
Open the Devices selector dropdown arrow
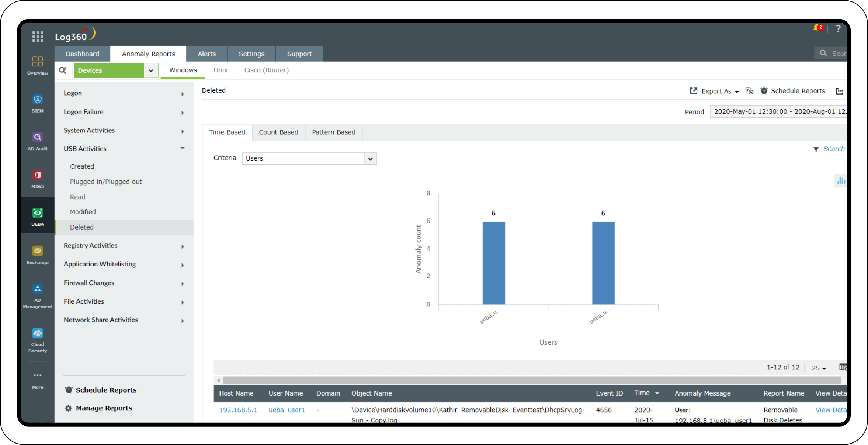151,70
